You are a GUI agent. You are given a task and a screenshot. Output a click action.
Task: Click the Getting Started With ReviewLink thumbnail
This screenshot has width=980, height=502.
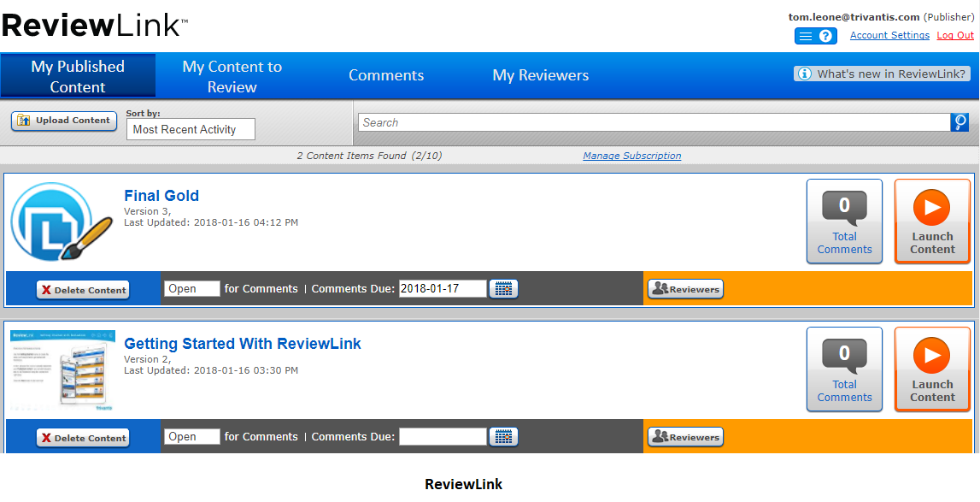[x=62, y=370]
